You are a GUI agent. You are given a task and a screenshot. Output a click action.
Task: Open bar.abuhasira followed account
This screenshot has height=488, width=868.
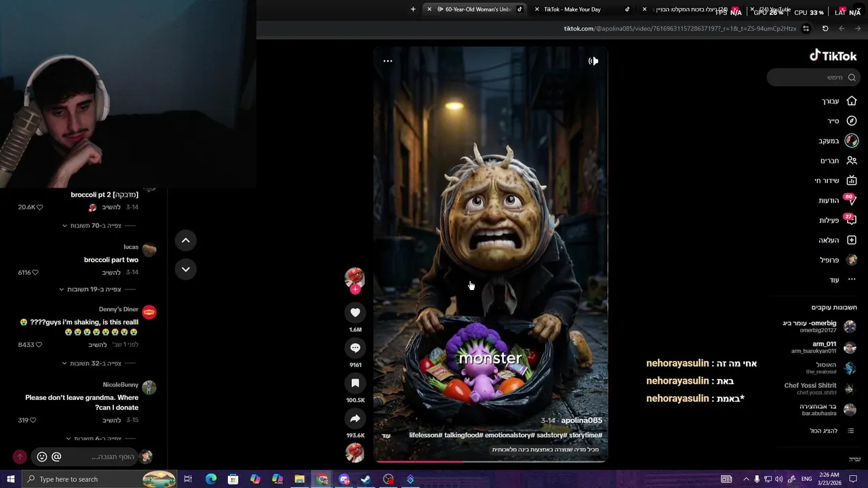[x=829, y=409]
